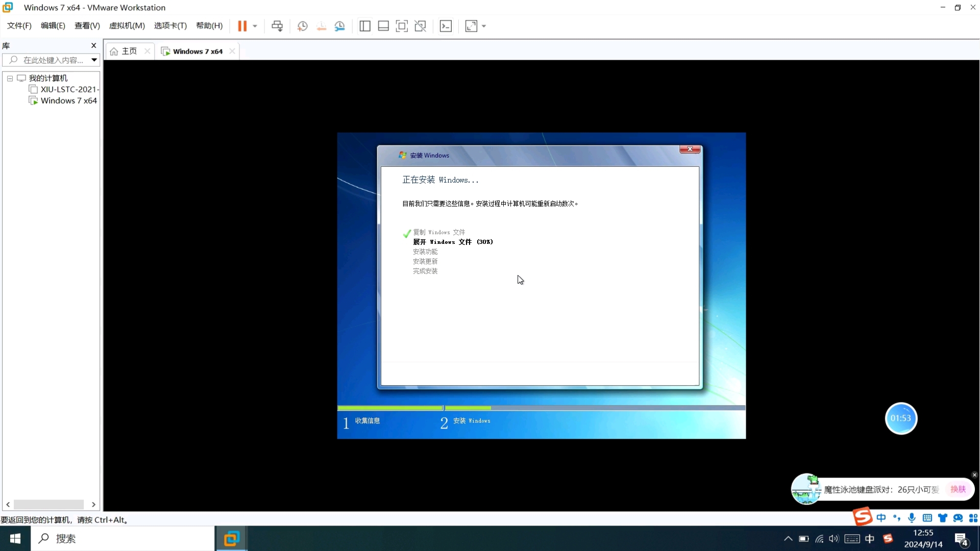Pause the running virtual machine

[242, 26]
